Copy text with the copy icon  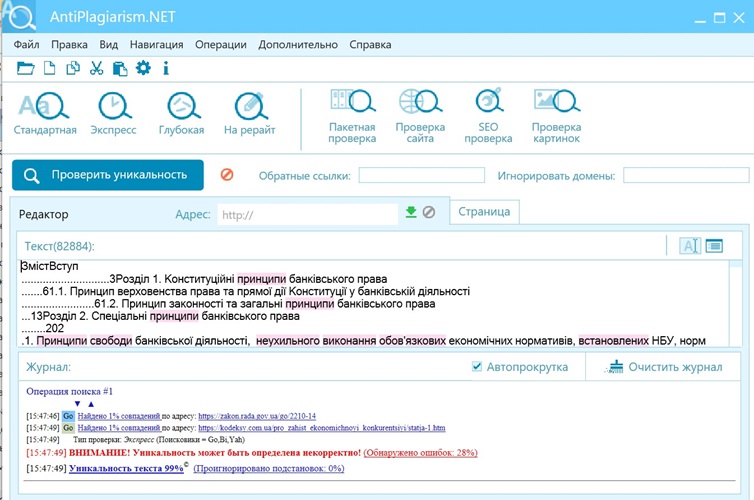click(73, 68)
